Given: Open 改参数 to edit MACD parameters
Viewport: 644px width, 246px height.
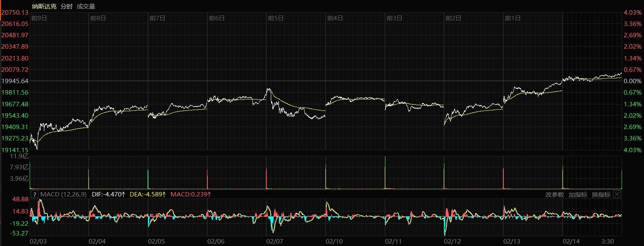Looking at the screenshot, I should (x=555, y=195).
